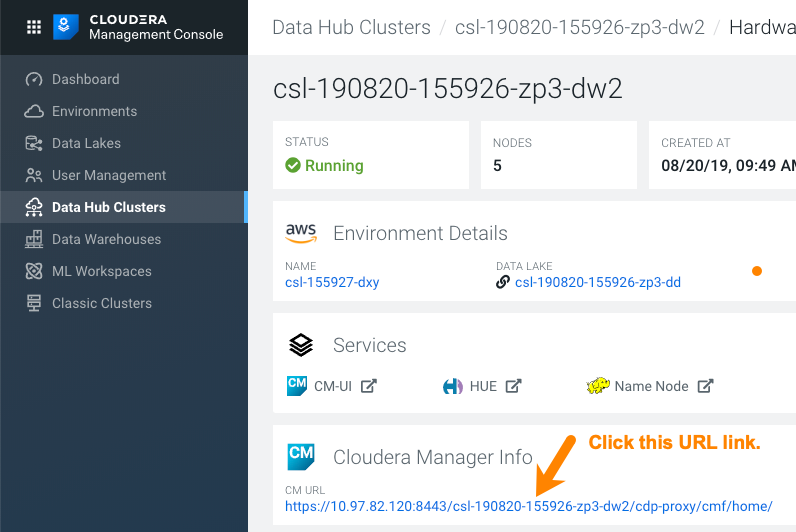Open environment csl-155927-dxy link

pos(332,282)
